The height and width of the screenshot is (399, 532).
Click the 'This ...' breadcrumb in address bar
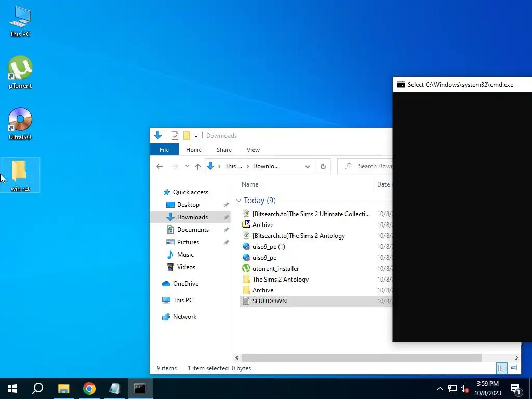coord(233,166)
